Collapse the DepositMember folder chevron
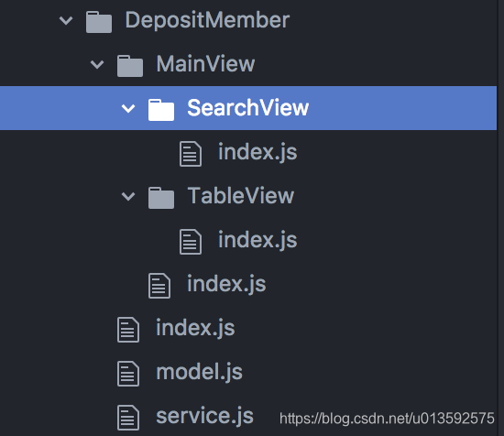Screen dimensions: 504x436 (x=66, y=21)
